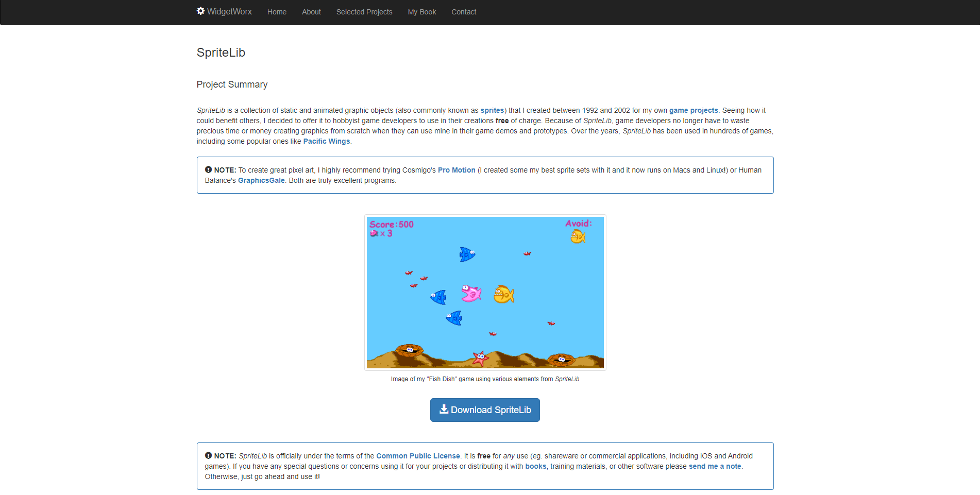Click the info icon in Pro Motion note
980x495 pixels.
[x=208, y=169]
